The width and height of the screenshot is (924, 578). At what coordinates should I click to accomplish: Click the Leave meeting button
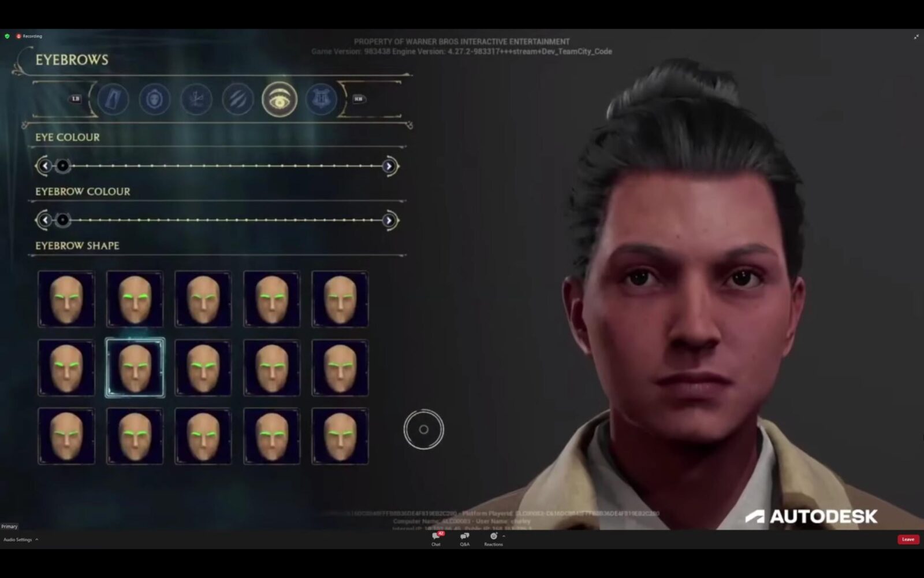coord(908,539)
